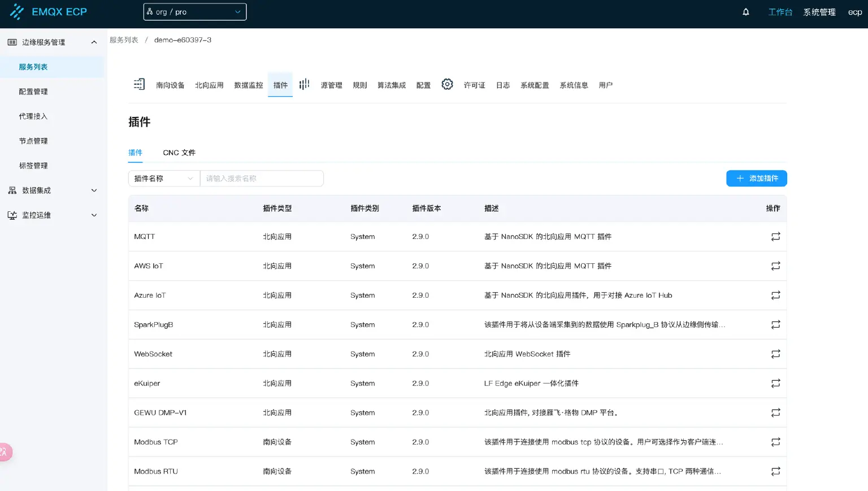Viewport: 868px width, 491px height.
Task: Open the org/pro organization selector
Action: tap(195, 11)
